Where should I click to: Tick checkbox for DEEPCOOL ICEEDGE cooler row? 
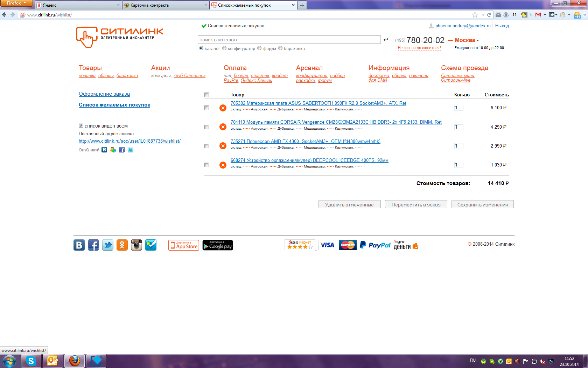[x=206, y=165]
